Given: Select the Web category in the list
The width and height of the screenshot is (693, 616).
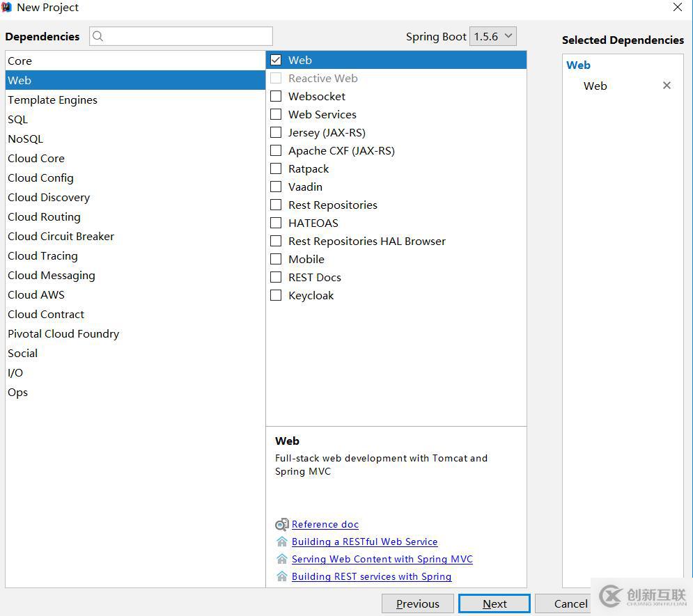Looking at the screenshot, I should pos(135,80).
